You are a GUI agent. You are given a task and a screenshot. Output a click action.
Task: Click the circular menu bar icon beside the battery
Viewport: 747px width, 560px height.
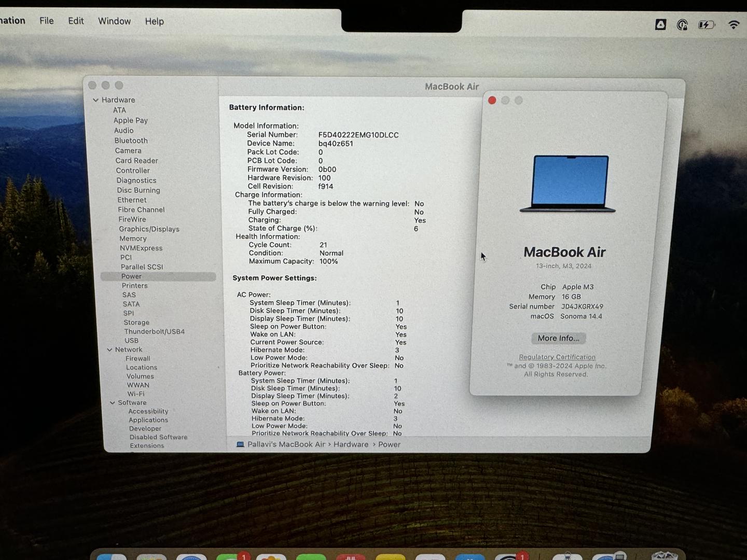pos(682,24)
